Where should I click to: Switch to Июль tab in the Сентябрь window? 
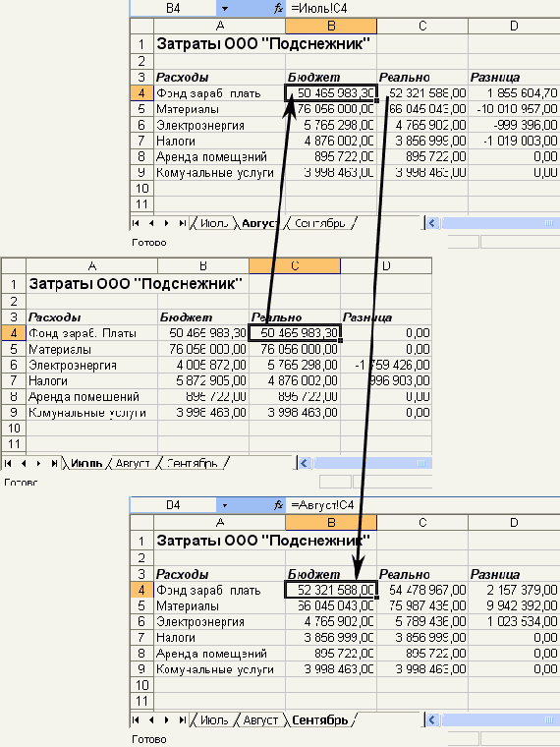tap(214, 719)
